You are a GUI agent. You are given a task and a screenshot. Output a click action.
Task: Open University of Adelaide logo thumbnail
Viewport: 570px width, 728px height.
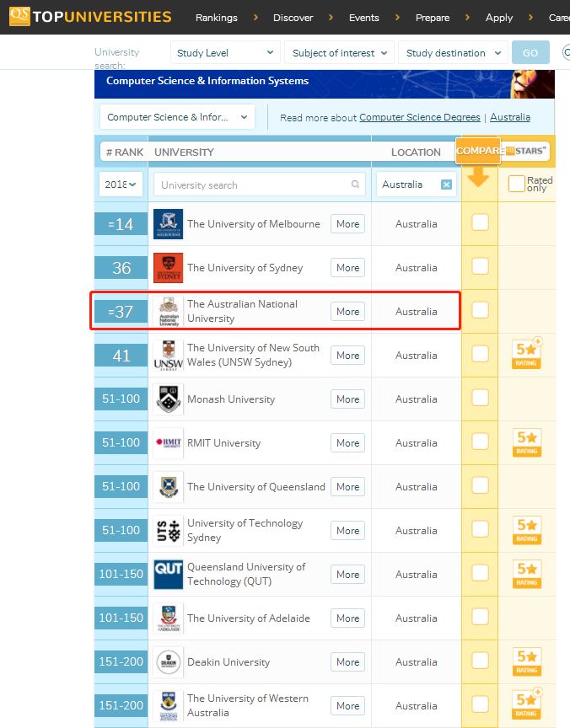point(168,618)
